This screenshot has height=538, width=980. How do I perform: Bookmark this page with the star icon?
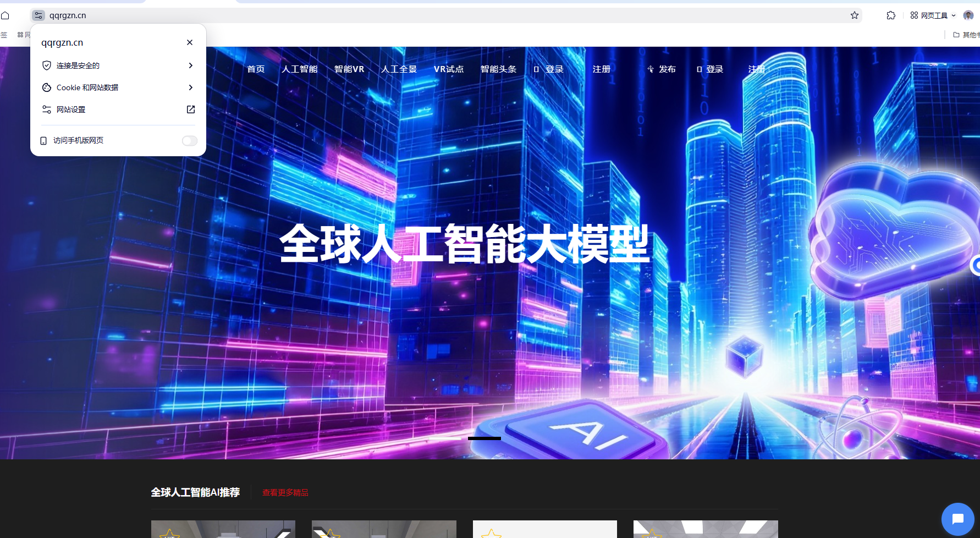pos(854,15)
